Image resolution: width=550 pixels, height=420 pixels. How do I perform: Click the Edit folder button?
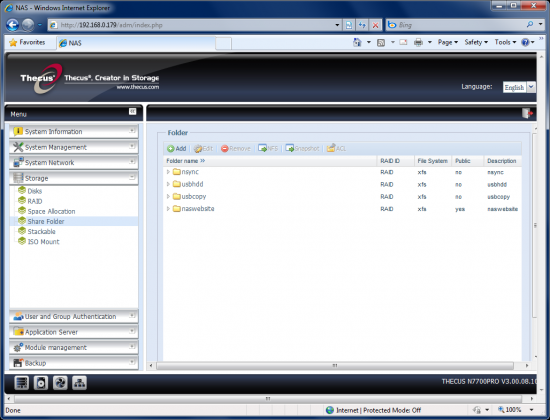click(203, 148)
